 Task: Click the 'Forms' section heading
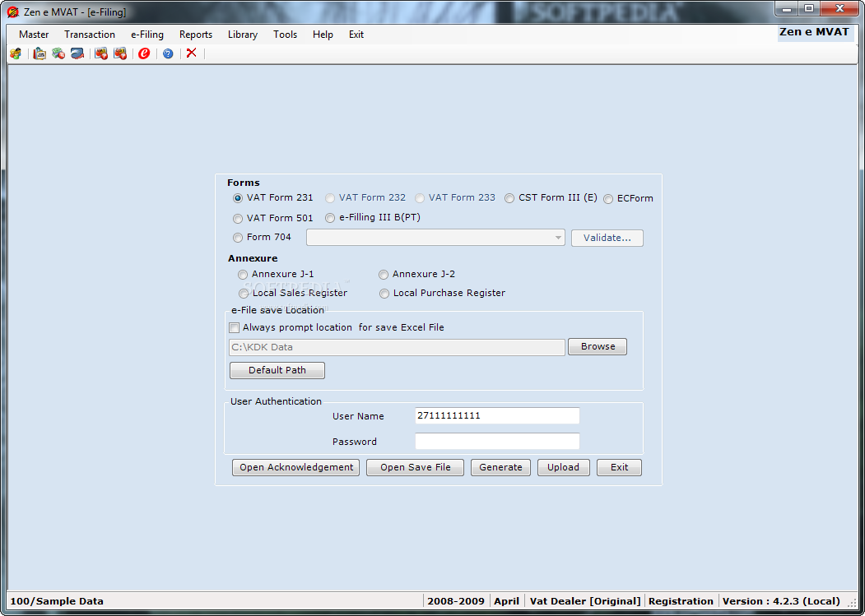coord(244,183)
